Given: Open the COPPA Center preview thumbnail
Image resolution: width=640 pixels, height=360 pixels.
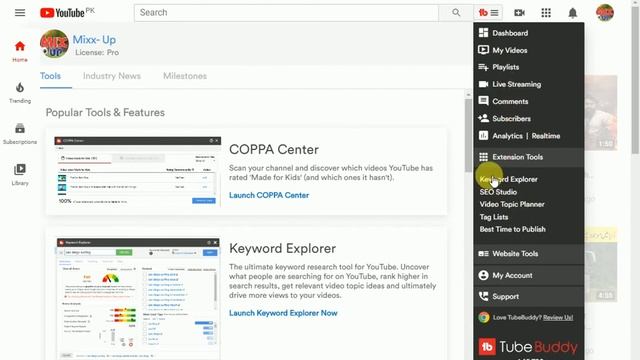Looking at the screenshot, I should click(x=138, y=171).
